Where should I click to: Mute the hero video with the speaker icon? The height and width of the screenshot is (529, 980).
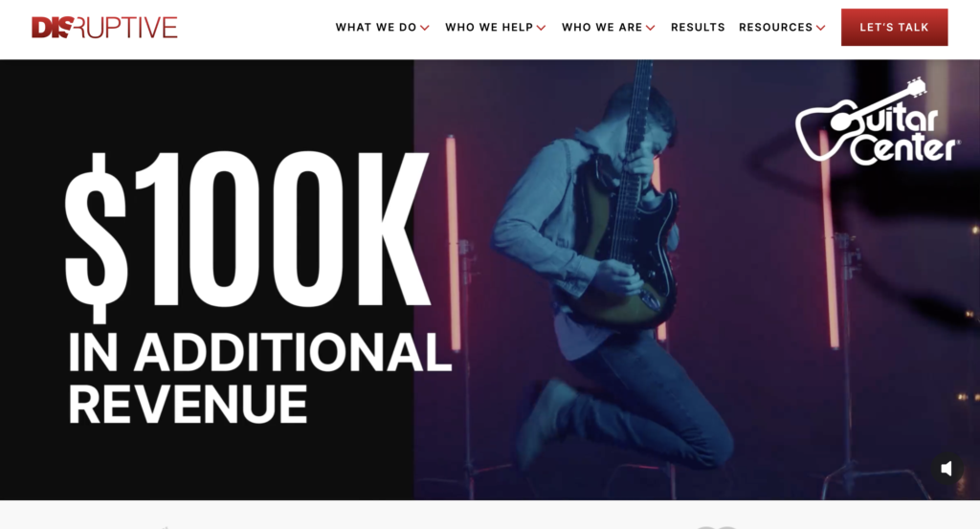point(947,469)
